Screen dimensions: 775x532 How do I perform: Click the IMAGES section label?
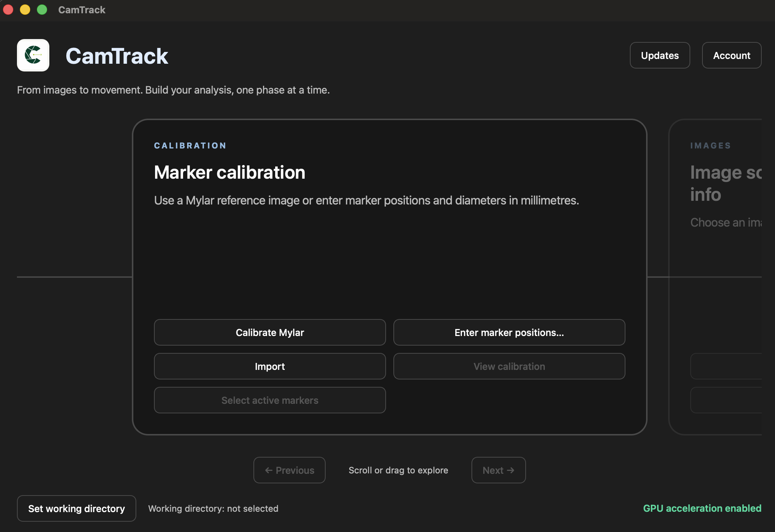point(710,146)
